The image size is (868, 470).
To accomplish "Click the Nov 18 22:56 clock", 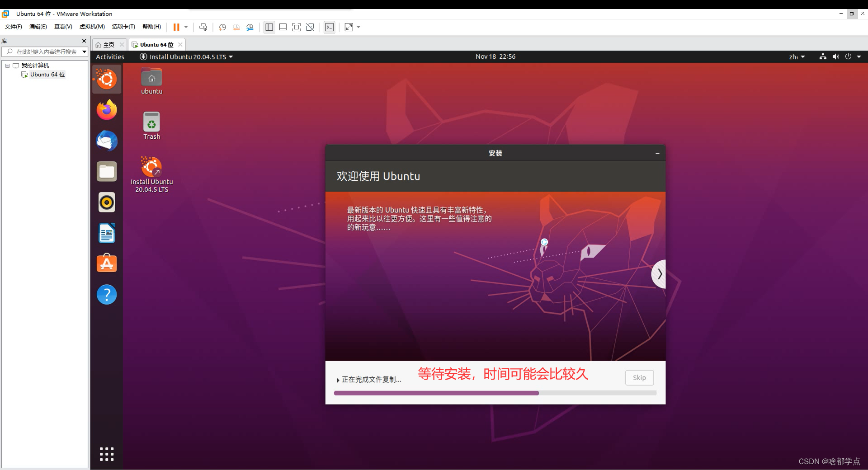I will click(495, 56).
